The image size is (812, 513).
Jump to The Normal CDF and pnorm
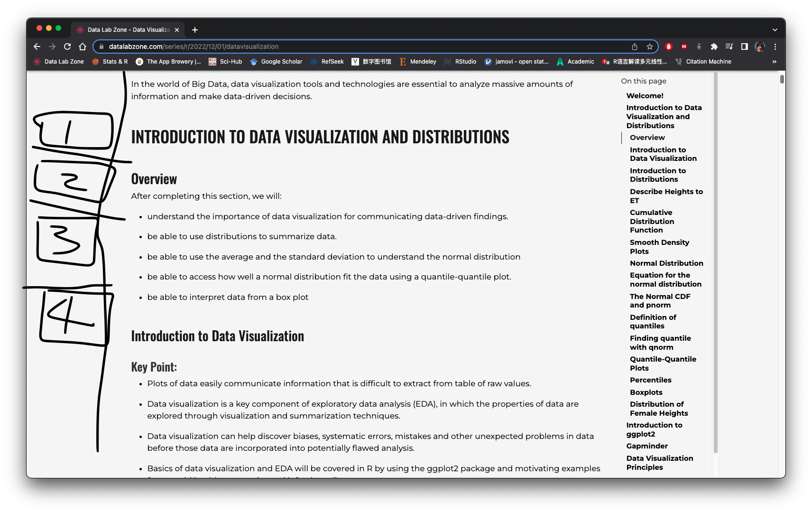coord(660,301)
